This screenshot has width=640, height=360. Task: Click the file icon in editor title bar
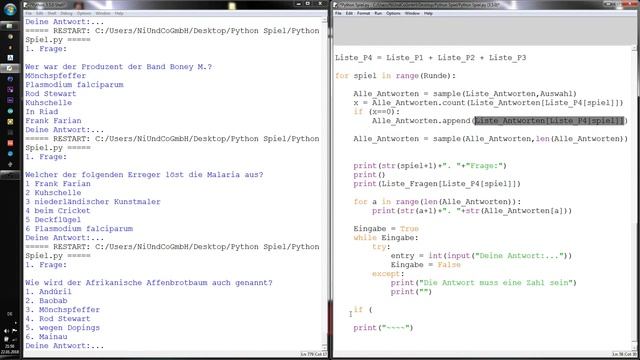(336, 5)
